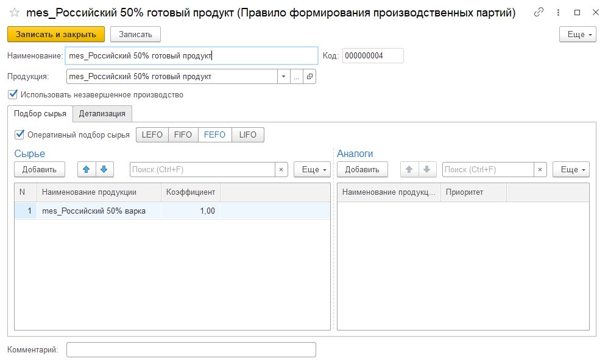
Task: Open the Подбор сырья tab
Action: 40,114
